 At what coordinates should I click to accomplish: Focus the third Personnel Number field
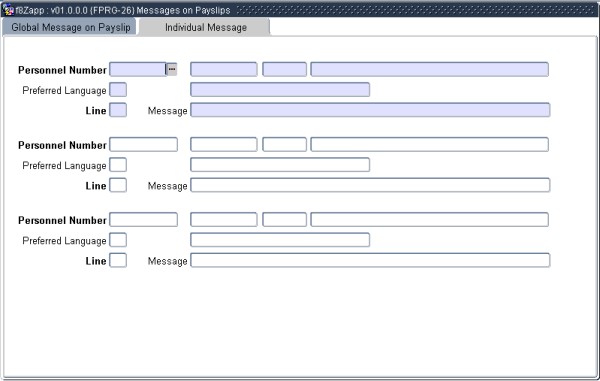tap(143, 220)
